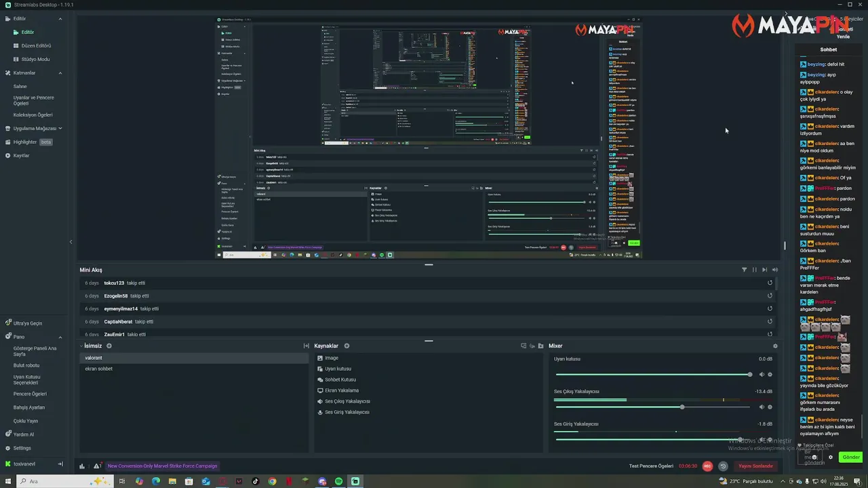Open the scene transitions icon beside Kaynaklar
Viewport: 868px width, 488px height.
tap(307, 346)
